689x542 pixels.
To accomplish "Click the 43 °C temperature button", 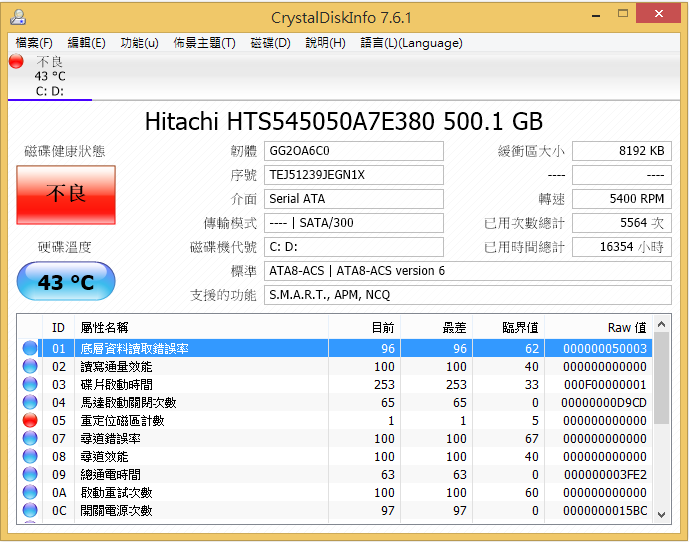I will (x=66, y=281).
